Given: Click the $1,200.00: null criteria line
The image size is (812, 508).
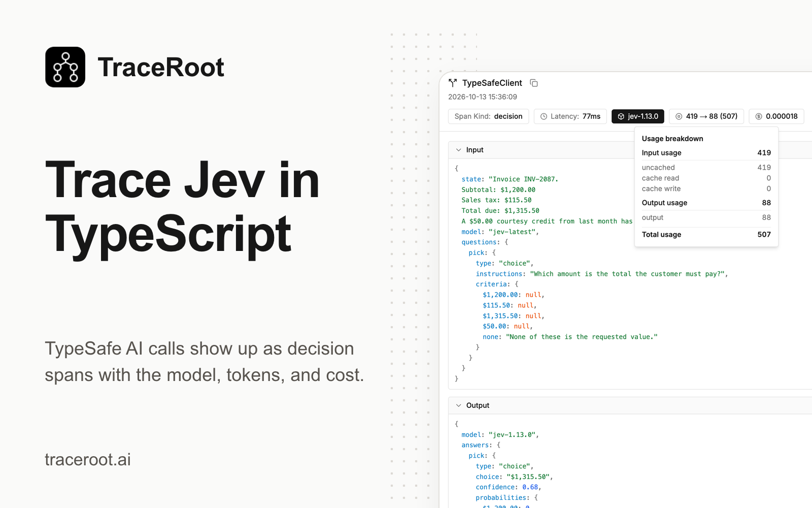Looking at the screenshot, I should [514, 295].
